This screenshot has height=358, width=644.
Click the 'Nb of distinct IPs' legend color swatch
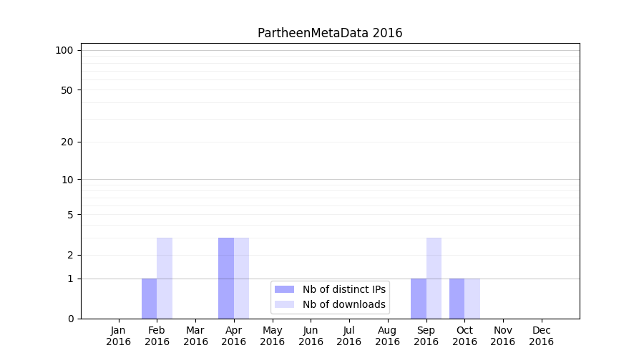(284, 289)
